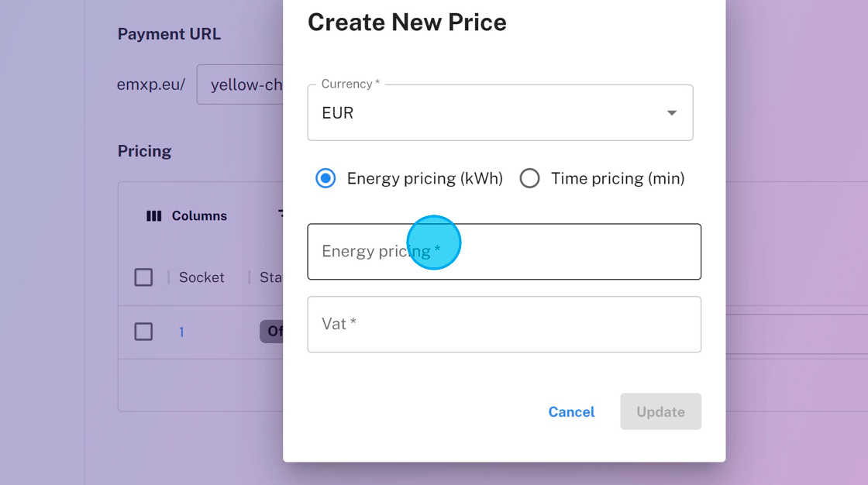Screen dimensions: 868x485
Task: Click the Create New Price dialog title
Action: click(x=407, y=22)
